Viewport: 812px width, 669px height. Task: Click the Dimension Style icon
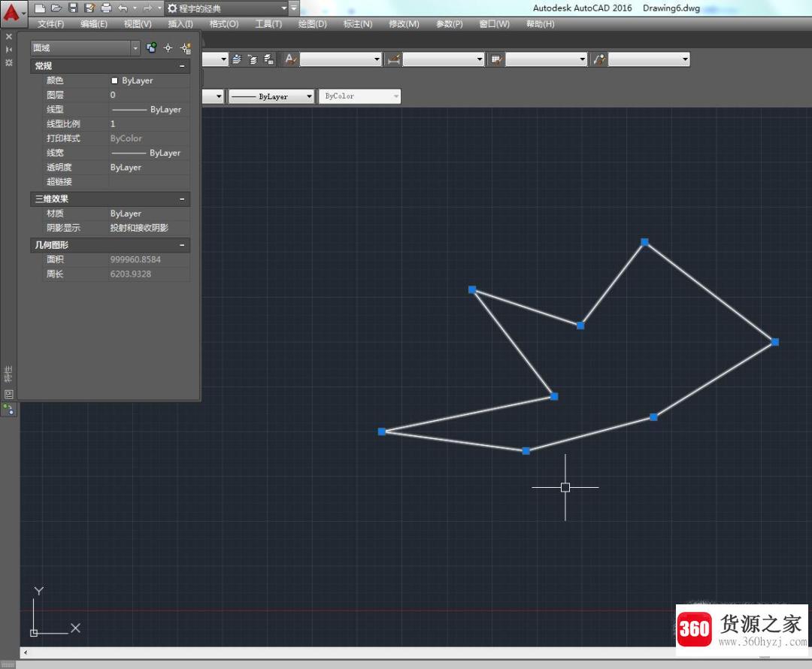click(x=393, y=59)
